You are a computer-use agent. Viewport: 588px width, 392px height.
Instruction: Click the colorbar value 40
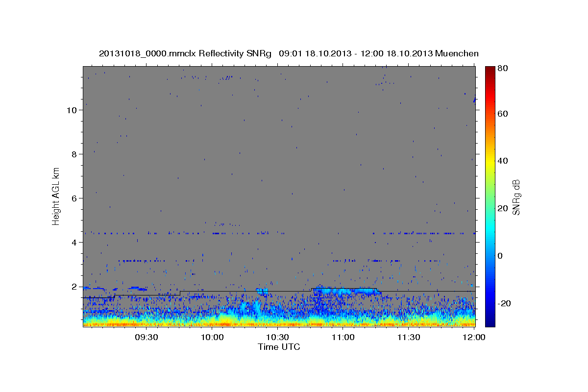pyautogui.click(x=504, y=161)
